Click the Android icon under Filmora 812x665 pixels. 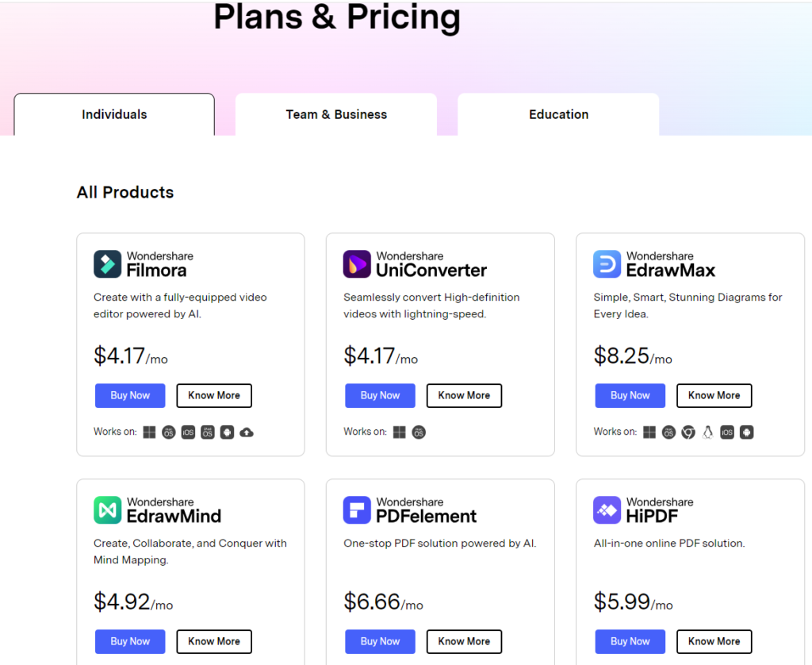[227, 432]
